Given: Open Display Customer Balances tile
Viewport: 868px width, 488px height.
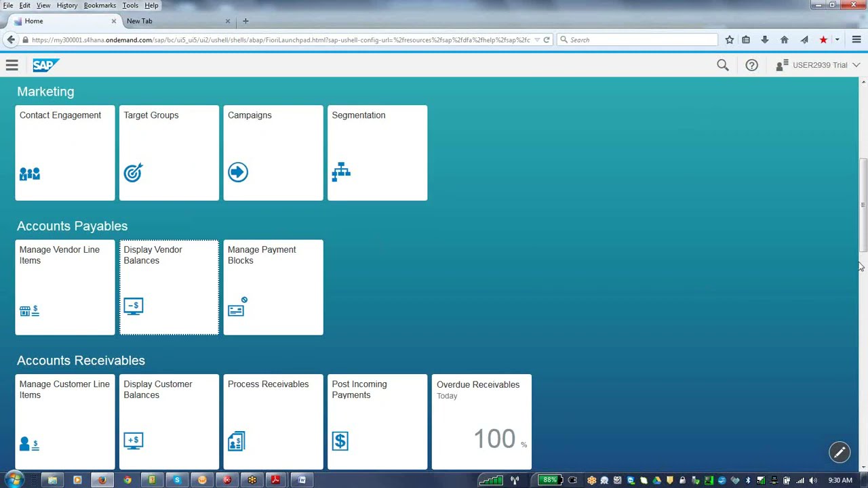Looking at the screenshot, I should [170, 422].
